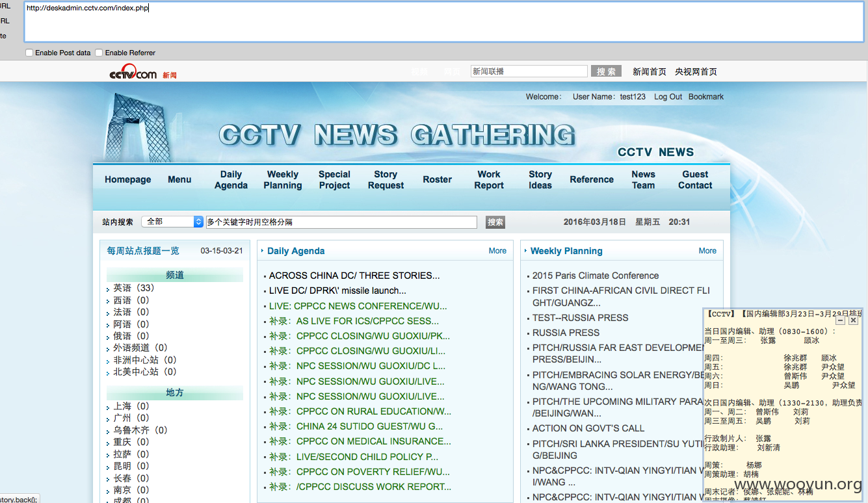Open CPPCC ON MEDICAL INSURANCE item

[360, 441]
